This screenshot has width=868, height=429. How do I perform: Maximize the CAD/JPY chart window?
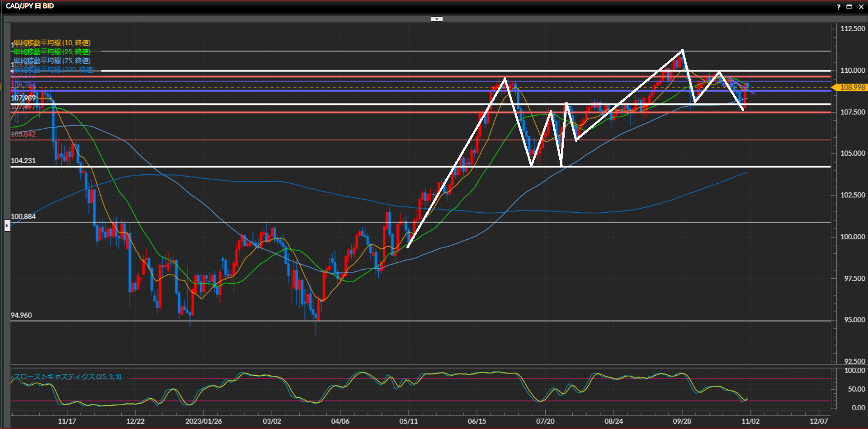click(x=849, y=7)
